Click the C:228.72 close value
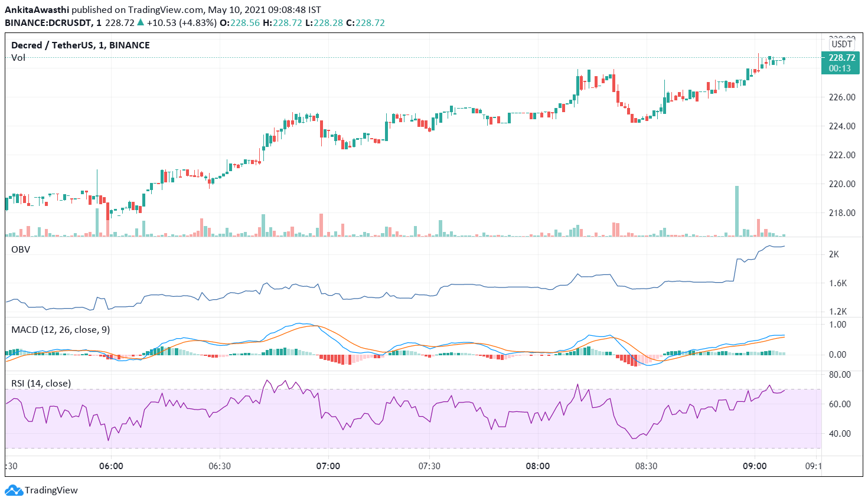The image size is (868, 504). click(366, 23)
